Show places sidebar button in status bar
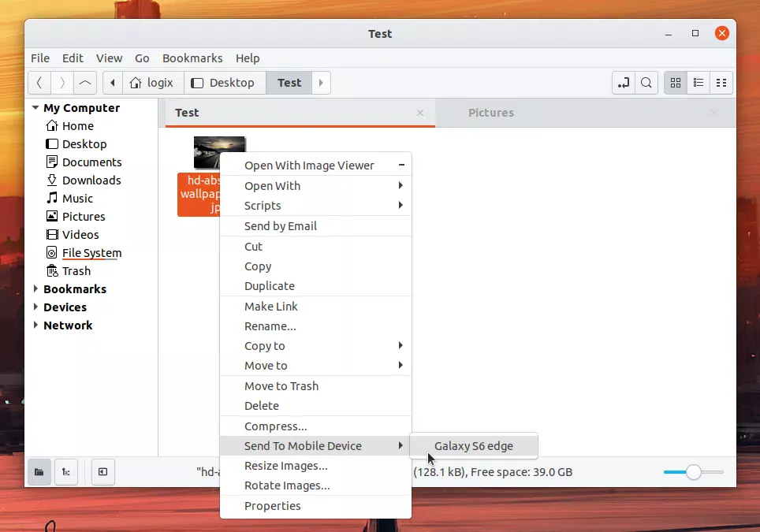The height and width of the screenshot is (532, 760). tap(39, 472)
